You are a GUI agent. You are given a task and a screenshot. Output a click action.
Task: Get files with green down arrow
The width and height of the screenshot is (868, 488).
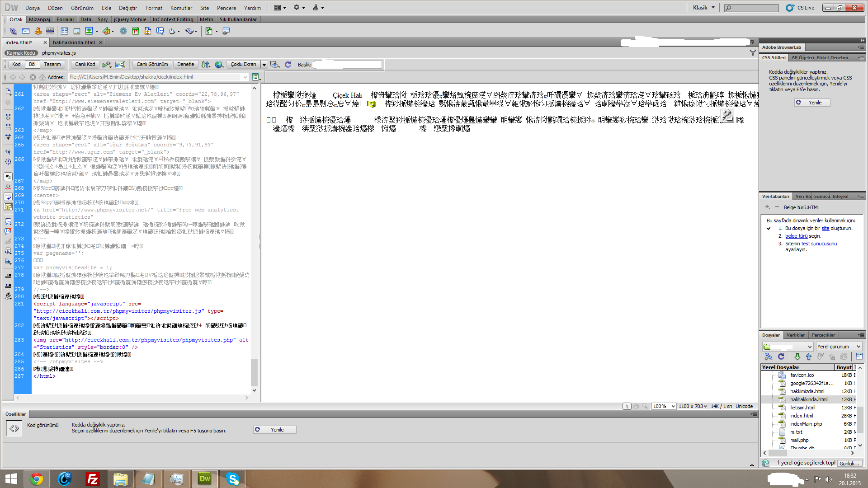(797, 357)
